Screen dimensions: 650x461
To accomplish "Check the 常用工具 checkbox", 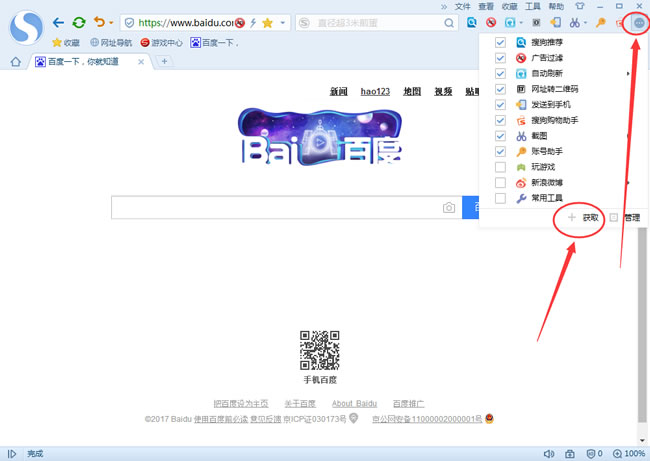I will coord(500,198).
